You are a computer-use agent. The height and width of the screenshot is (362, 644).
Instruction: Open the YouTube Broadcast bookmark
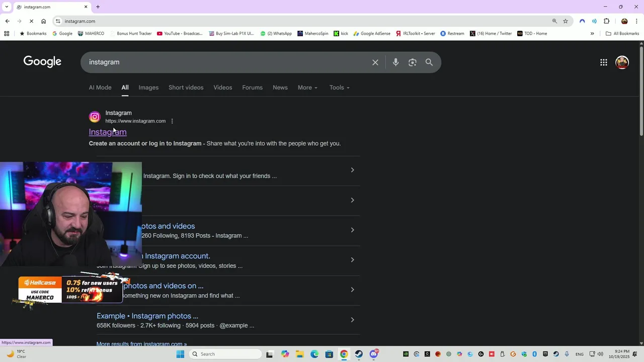pos(180,34)
